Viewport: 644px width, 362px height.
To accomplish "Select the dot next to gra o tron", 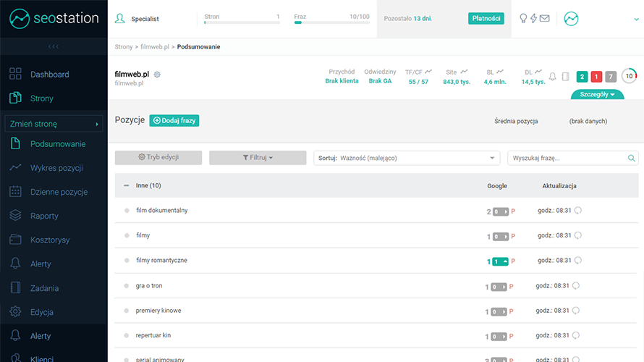I will pos(127,285).
